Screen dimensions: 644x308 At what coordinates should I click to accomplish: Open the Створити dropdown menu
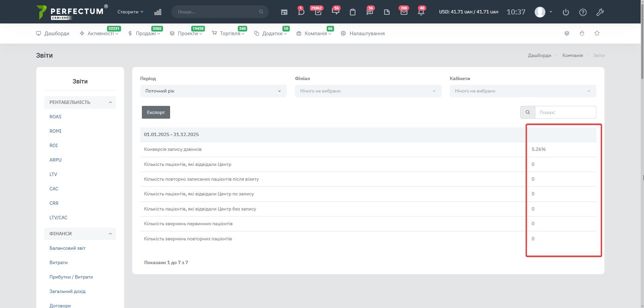[x=130, y=12]
